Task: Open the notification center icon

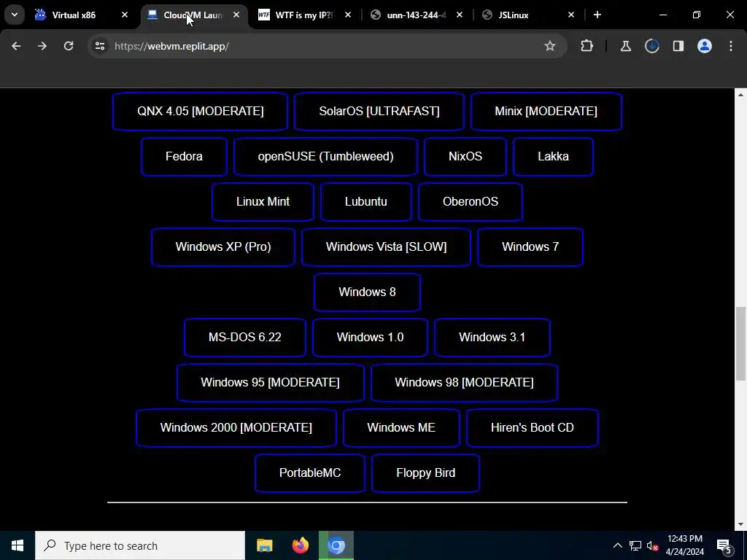Action: click(724, 545)
